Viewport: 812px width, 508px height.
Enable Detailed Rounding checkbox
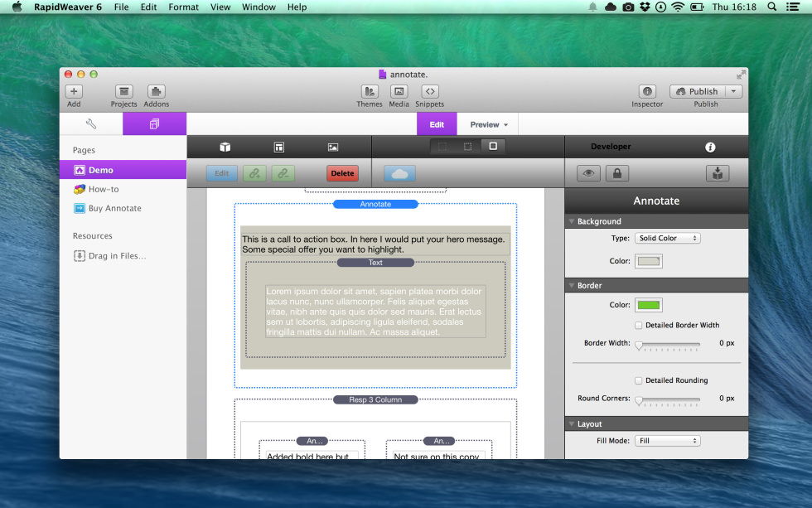639,380
